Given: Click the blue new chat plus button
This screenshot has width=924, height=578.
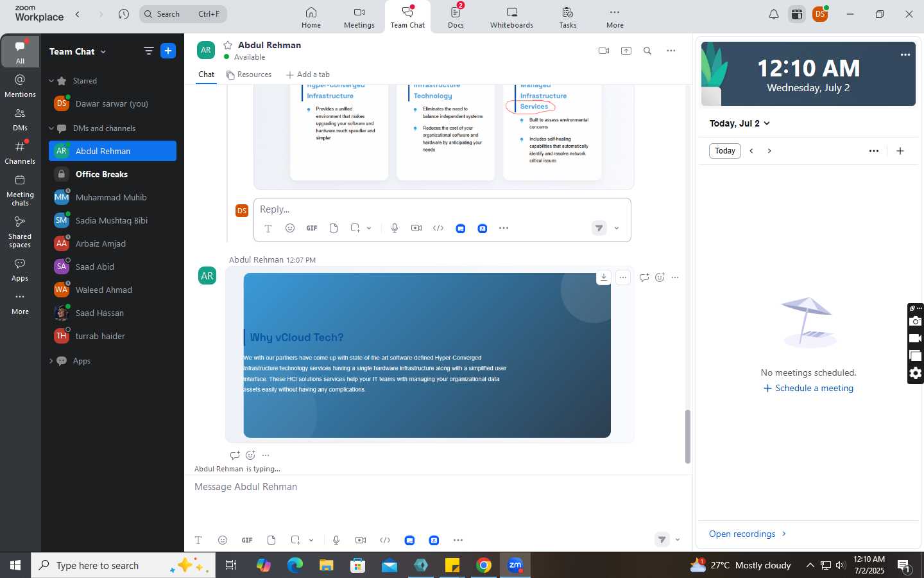Looking at the screenshot, I should [168, 51].
